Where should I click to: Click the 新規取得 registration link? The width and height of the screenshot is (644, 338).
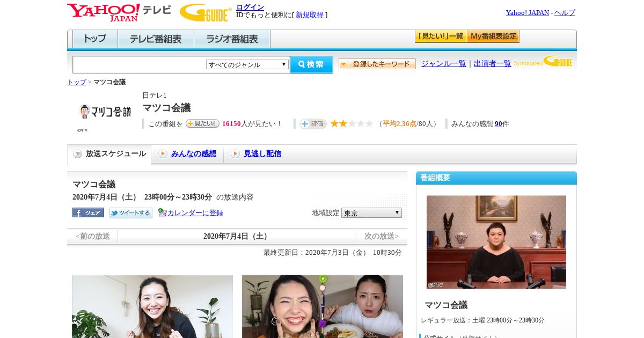(x=310, y=15)
